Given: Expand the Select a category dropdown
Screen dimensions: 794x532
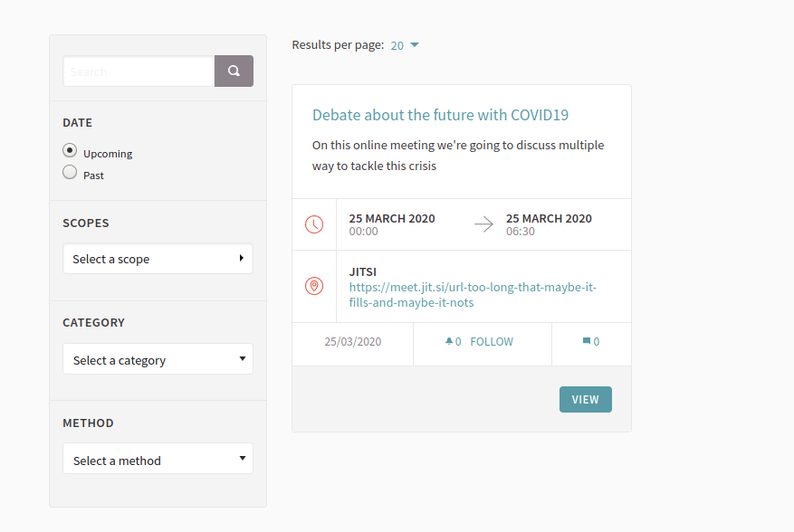Looking at the screenshot, I should 158,359.
